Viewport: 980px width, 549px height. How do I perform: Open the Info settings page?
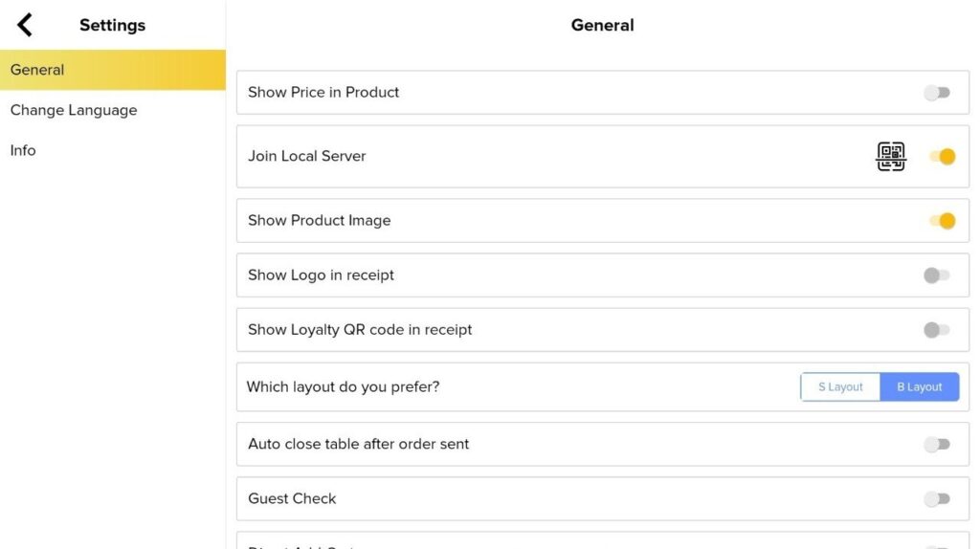pos(23,150)
